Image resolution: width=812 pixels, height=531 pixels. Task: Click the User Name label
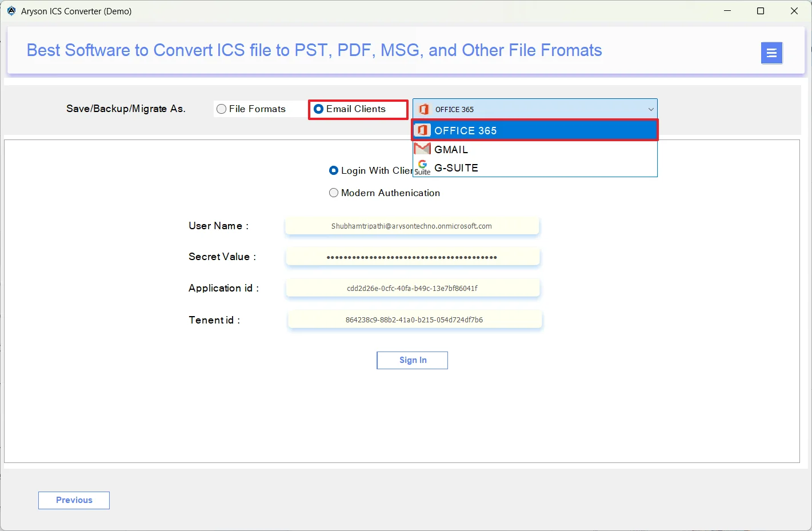click(218, 226)
